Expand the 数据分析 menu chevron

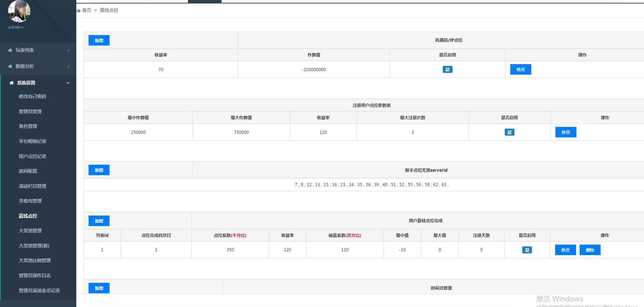69,66
